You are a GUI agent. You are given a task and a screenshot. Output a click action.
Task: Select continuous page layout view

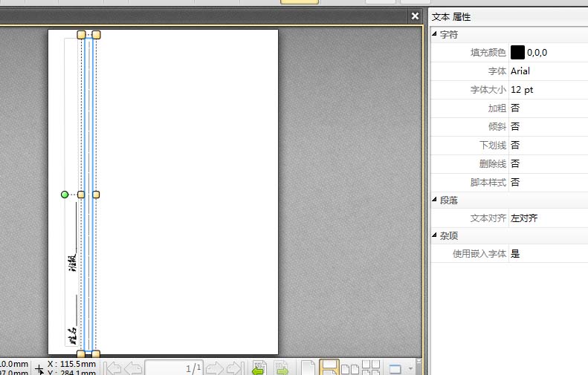coord(329,368)
